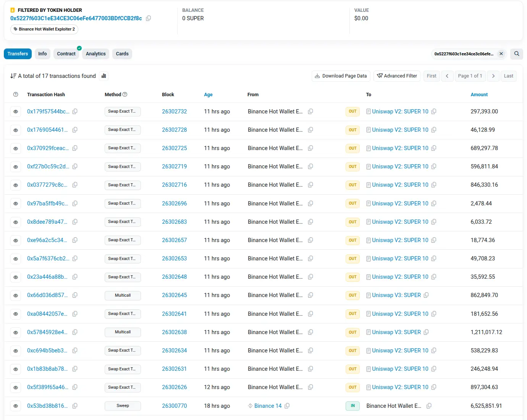Image resolution: width=527 pixels, height=420 pixels.
Task: Click the help icon in table header
Action: point(16,95)
